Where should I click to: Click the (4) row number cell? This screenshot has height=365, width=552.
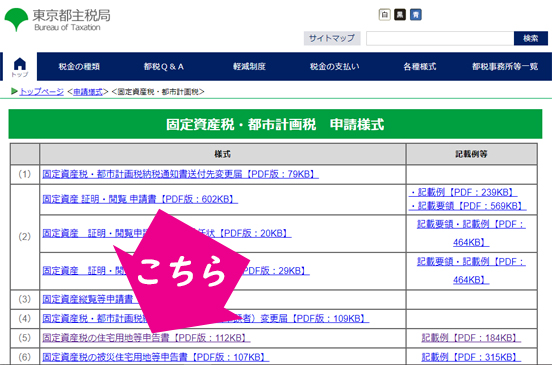pos(25,319)
